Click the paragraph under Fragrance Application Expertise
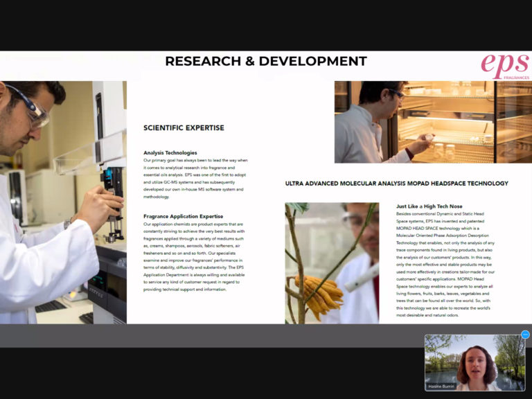Screen dimensions: 532x399 pos(194,256)
